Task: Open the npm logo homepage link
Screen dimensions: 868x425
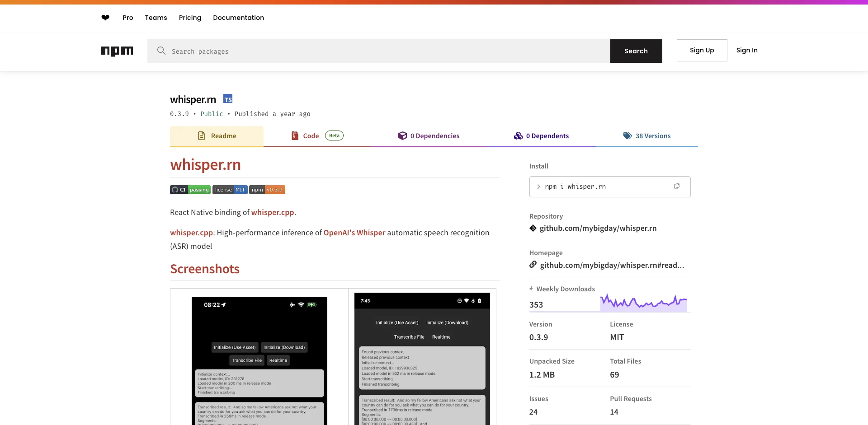Action: 117,51
